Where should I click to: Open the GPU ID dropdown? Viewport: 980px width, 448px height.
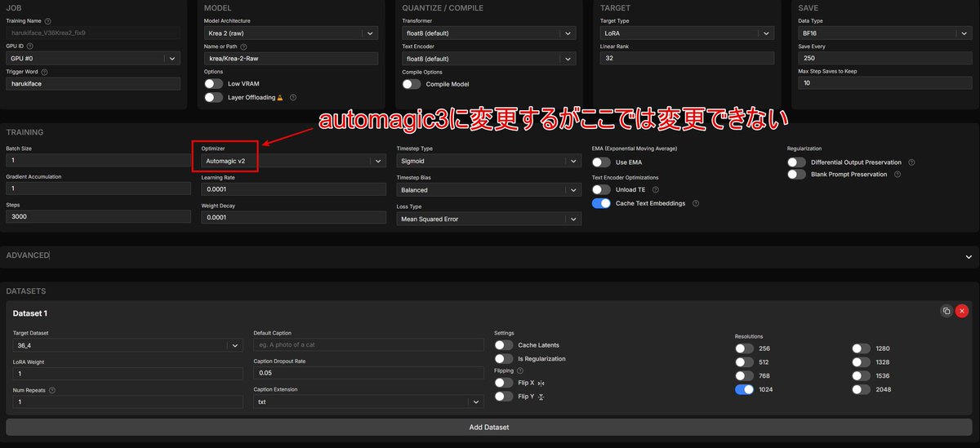pos(93,58)
